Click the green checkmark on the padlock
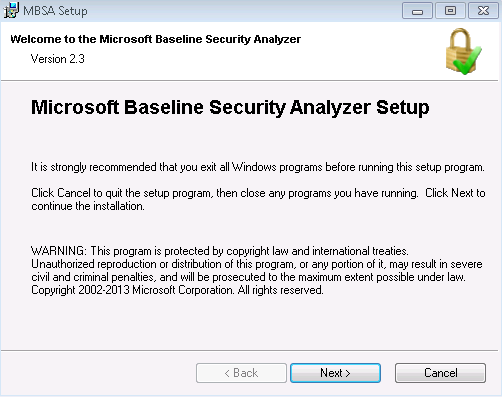Viewport: 502px width, 397px height. pyautogui.click(x=469, y=62)
